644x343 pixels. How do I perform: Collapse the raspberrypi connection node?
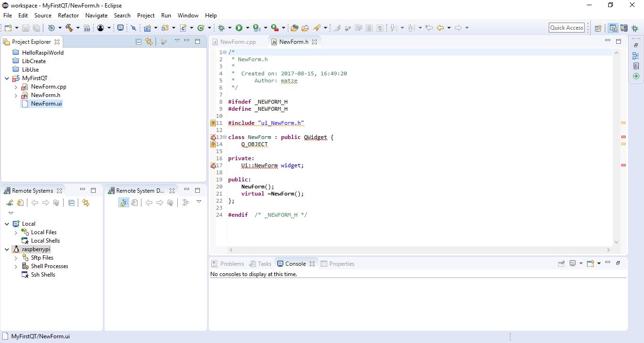click(7, 249)
